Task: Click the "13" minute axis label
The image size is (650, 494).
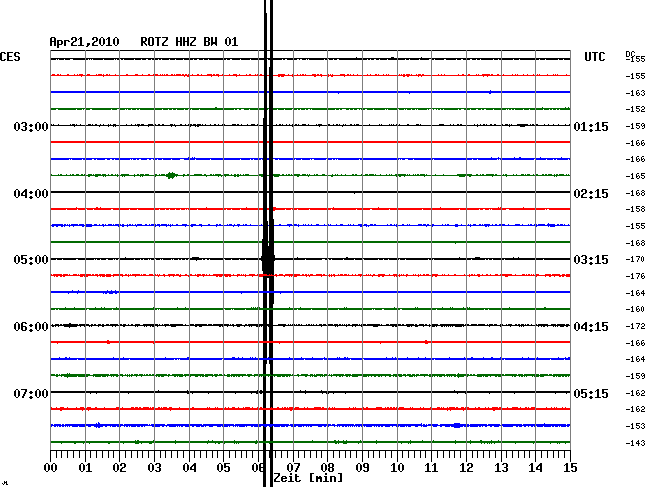Action: click(x=501, y=468)
